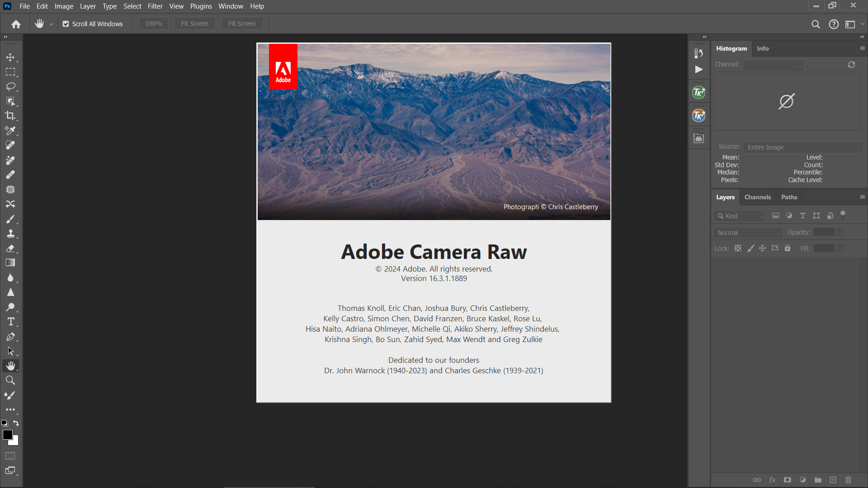This screenshot has height=488, width=868.
Task: Open the Kind filter dropdown
Action: pos(740,216)
